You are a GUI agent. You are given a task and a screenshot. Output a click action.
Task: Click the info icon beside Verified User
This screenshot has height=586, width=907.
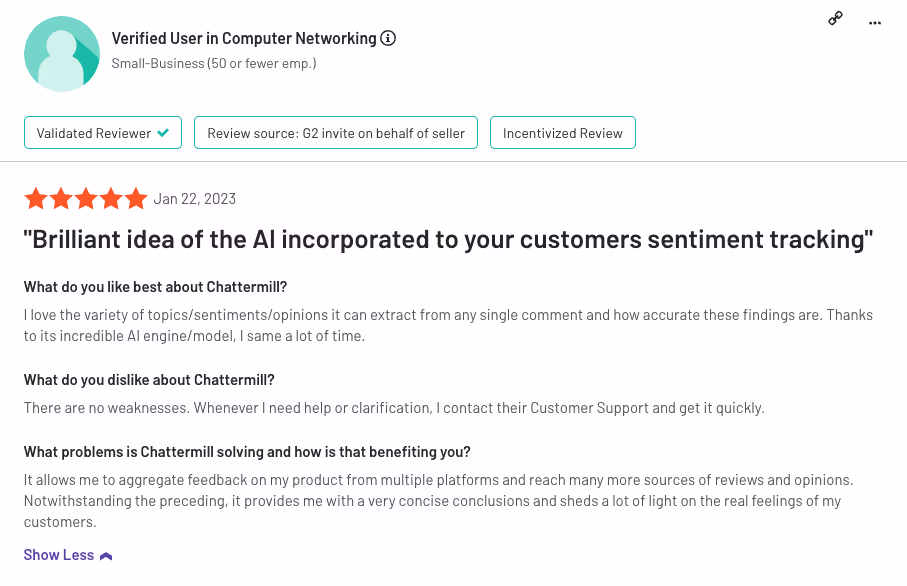388,38
